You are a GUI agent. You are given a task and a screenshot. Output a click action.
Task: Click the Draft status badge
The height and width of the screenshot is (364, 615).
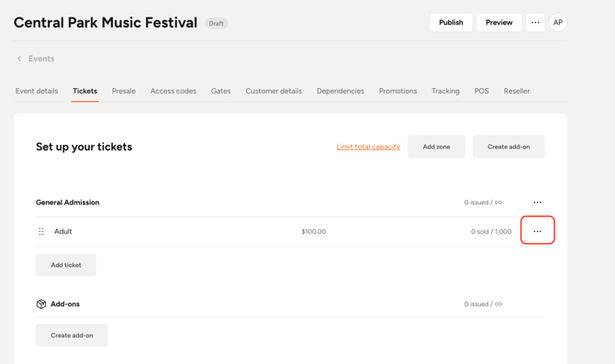(216, 24)
